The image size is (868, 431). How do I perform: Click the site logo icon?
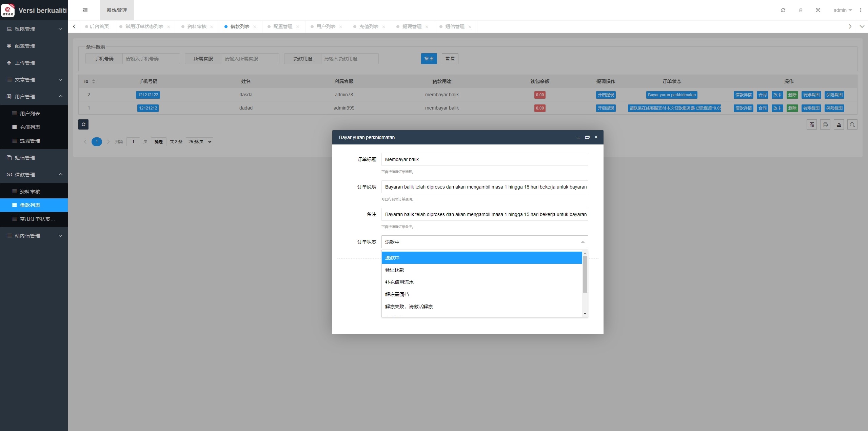pyautogui.click(x=8, y=10)
